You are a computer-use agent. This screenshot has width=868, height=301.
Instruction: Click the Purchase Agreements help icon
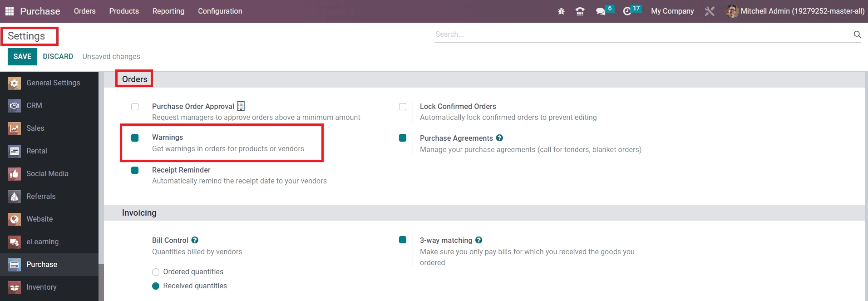(x=499, y=138)
